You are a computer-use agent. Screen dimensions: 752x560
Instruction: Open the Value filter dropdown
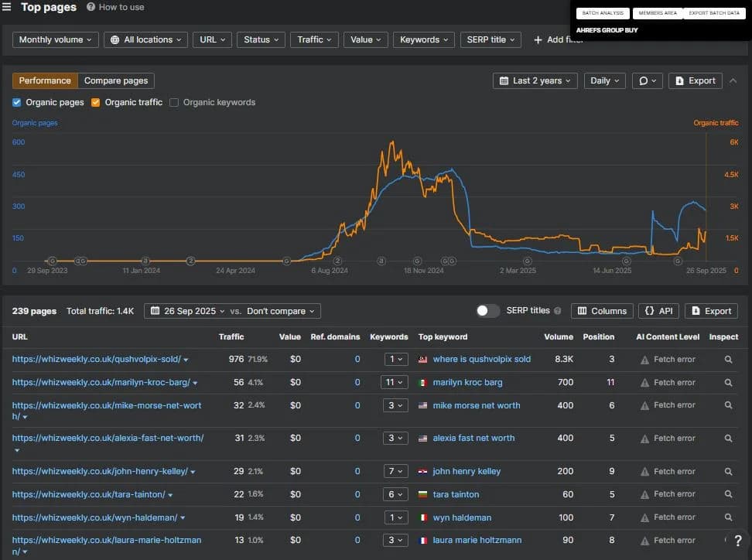tap(365, 39)
